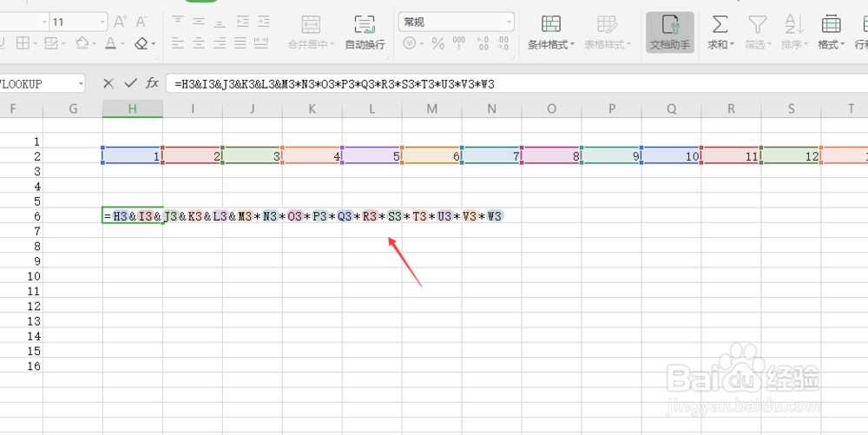This screenshot has width=868, height=435.
Task: Click the 合并居中 merge icon
Action: (x=311, y=25)
